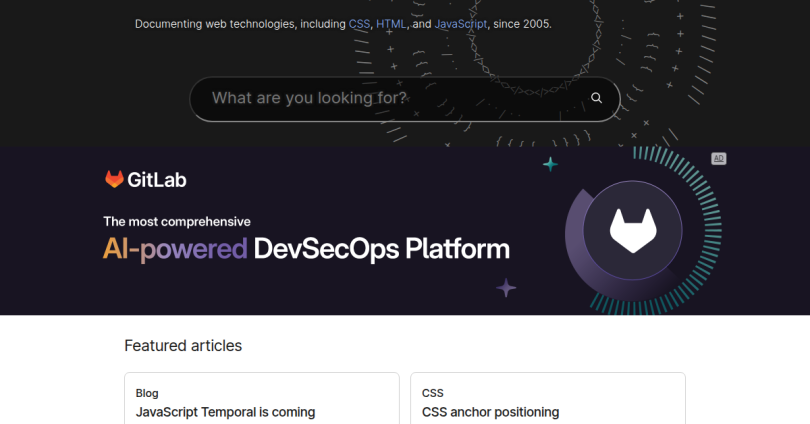This screenshot has width=810, height=424.
Task: Click "The most comprehensive" ad tagline
Action: click(177, 222)
